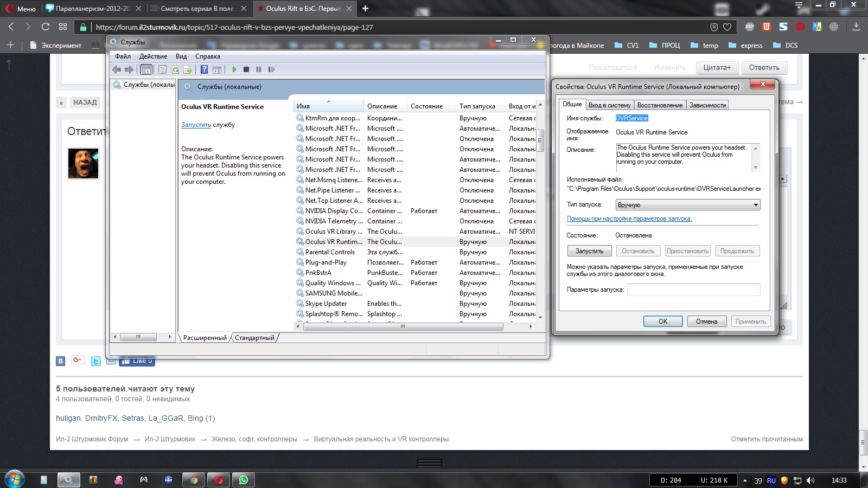
Task: Switch to the Зависимости tab
Action: coord(707,105)
